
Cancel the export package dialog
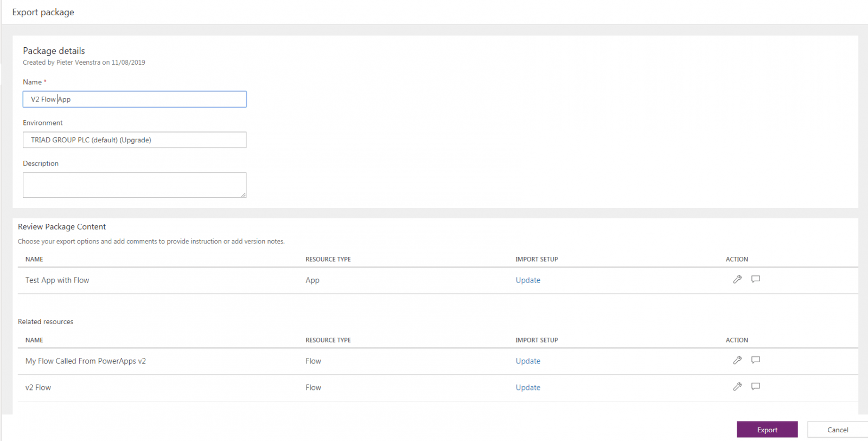click(x=838, y=430)
